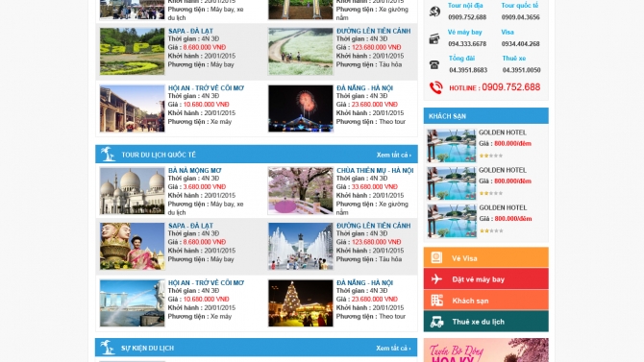Viewport: 644px width, 362px height.
Task: Open the TOUR DU LỊCH QUỐC TẾ section title
Action: 159,155
